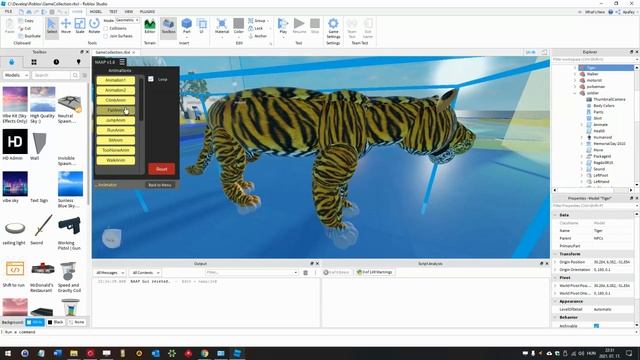640x360 pixels.
Task: Click the Group button in Edit group
Action: pos(257,20)
